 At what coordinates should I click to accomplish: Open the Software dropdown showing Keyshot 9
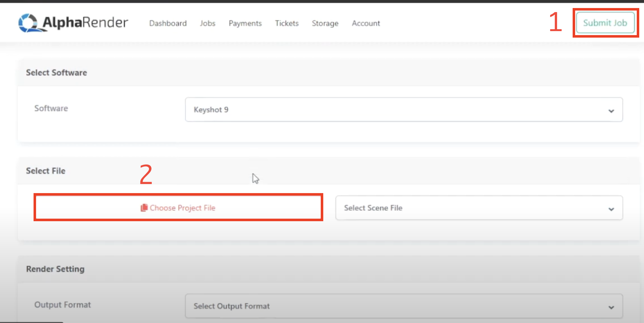point(404,110)
